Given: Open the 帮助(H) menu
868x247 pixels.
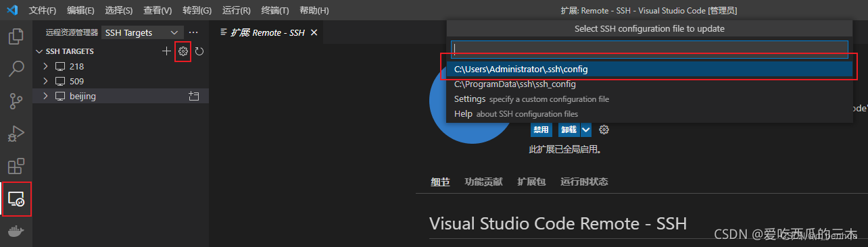Looking at the screenshot, I should point(314,11).
